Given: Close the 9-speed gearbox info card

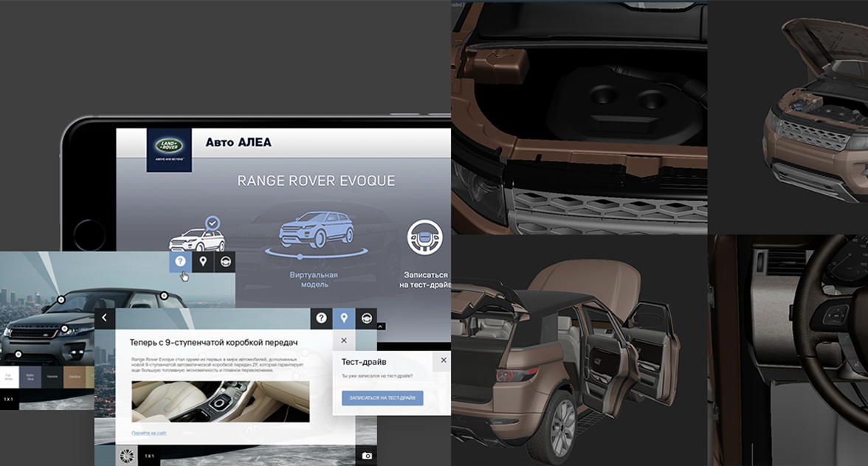Looking at the screenshot, I should [x=344, y=341].
